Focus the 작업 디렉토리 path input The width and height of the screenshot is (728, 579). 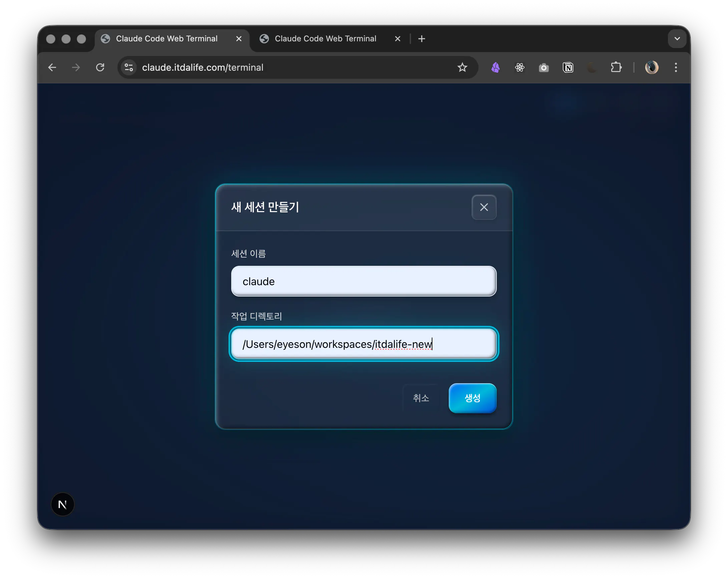pos(363,344)
